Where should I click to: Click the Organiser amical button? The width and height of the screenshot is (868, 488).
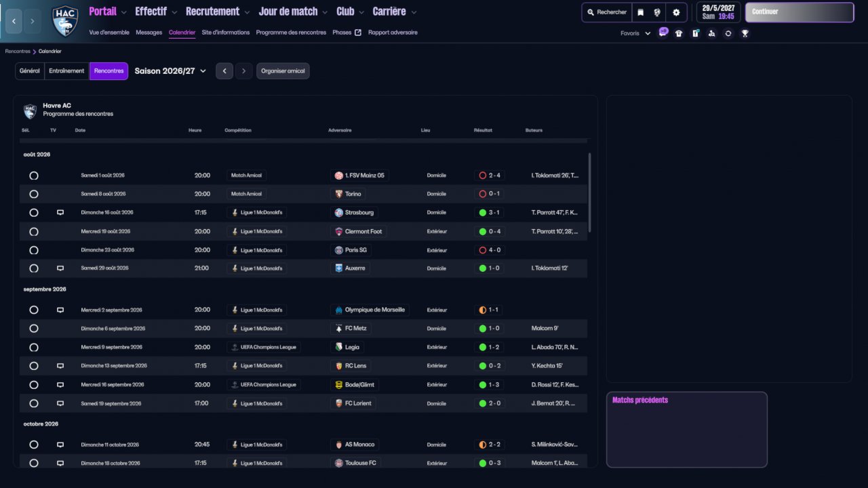[283, 71]
